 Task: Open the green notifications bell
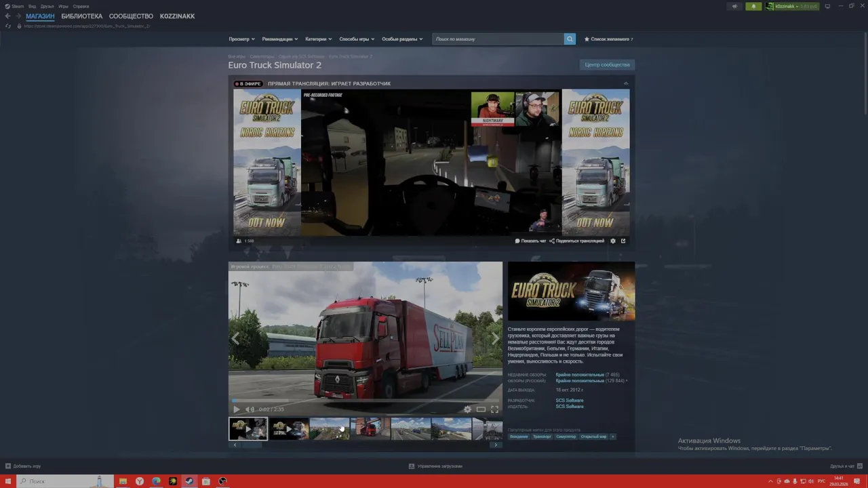753,6
